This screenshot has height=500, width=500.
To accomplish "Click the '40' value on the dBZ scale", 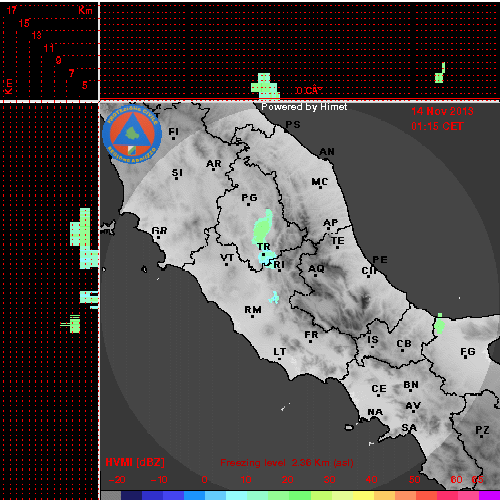I will [371, 480].
